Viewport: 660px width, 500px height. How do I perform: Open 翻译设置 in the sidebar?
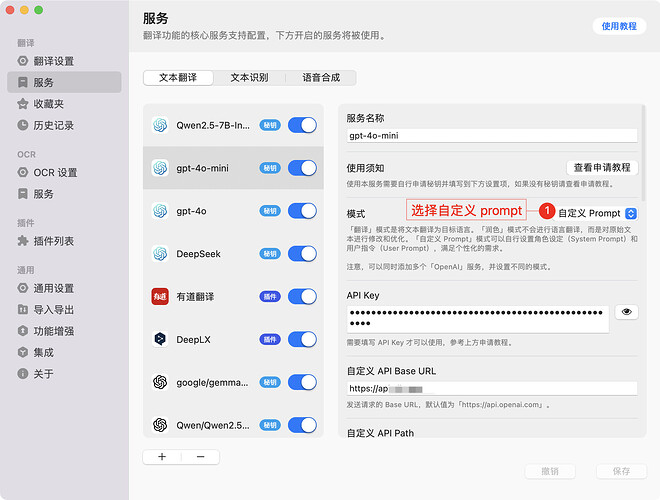click(64, 61)
